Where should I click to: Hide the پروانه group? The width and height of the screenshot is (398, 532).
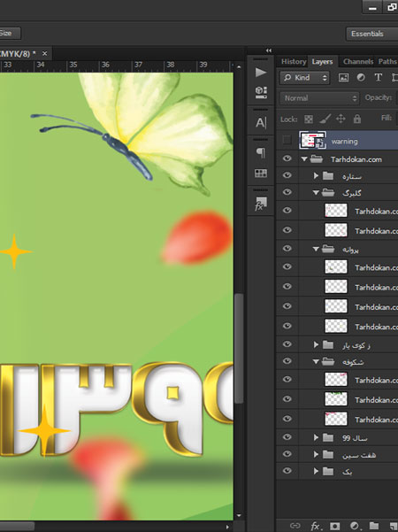[x=287, y=249]
